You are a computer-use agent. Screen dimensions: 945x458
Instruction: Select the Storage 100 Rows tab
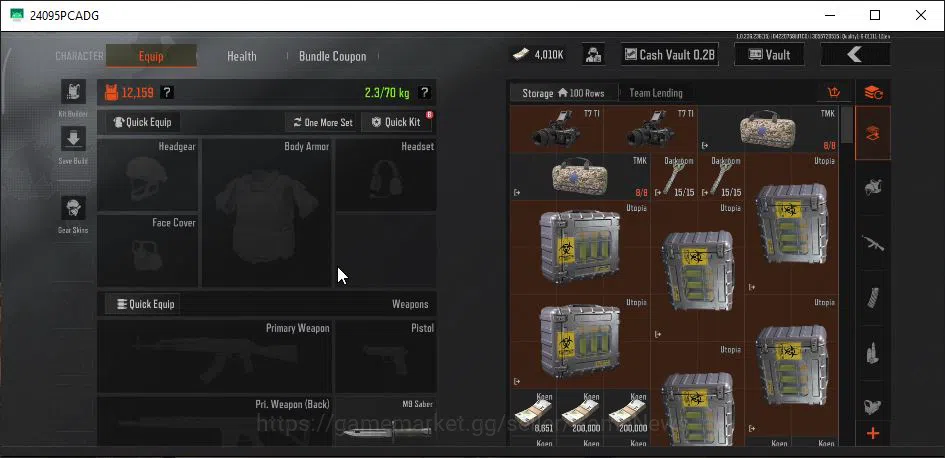(x=564, y=93)
